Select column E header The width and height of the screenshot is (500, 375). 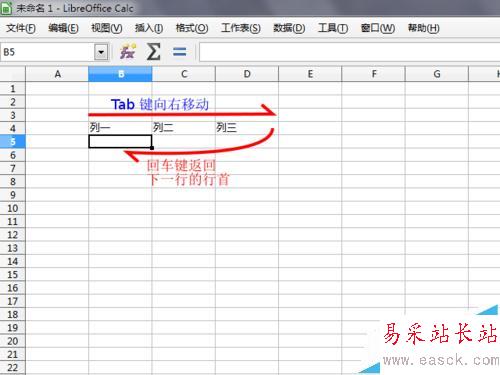click(x=310, y=74)
